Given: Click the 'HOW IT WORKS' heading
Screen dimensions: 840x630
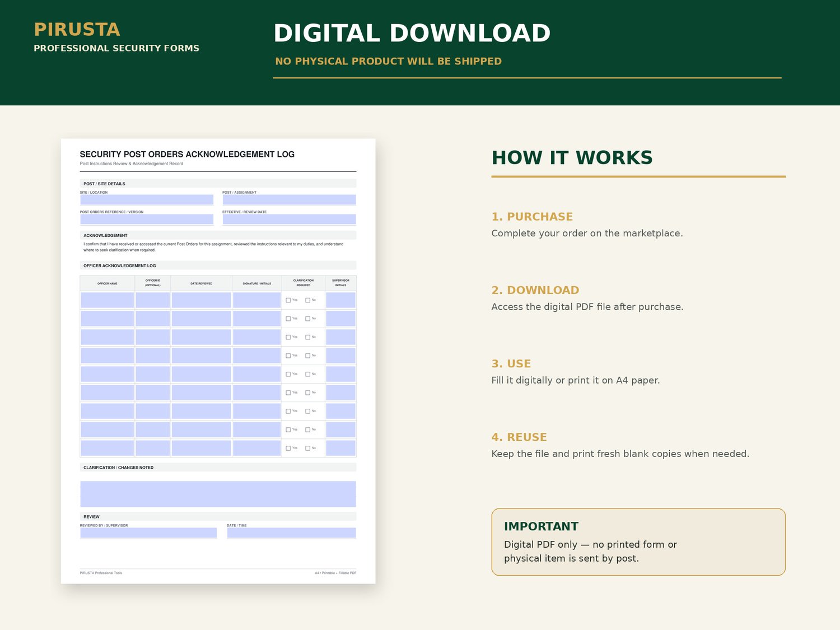Looking at the screenshot, I should (572, 158).
